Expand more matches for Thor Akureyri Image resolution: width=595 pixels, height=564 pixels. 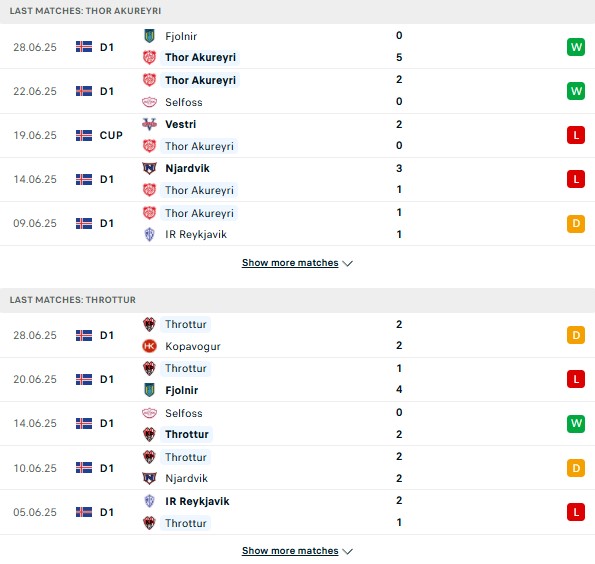coord(290,263)
